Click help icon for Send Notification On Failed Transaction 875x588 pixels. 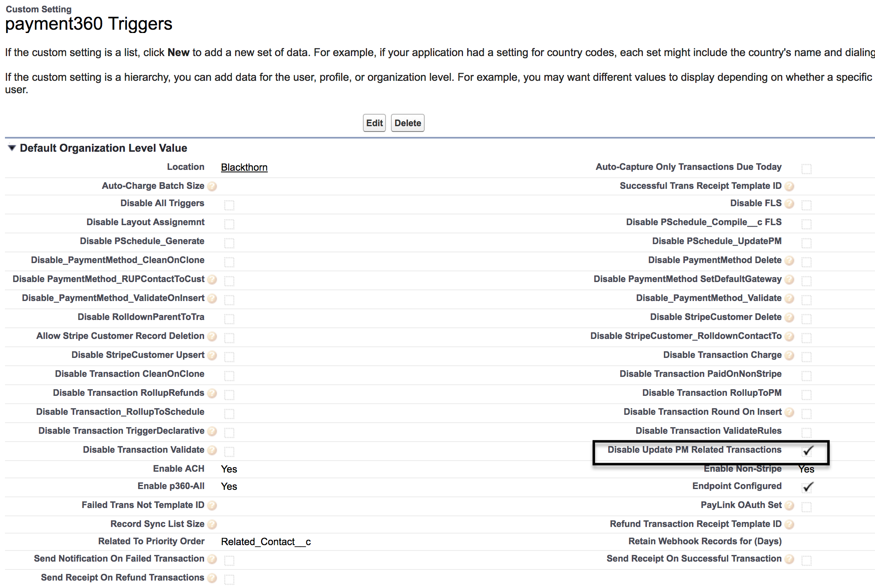[212, 559]
